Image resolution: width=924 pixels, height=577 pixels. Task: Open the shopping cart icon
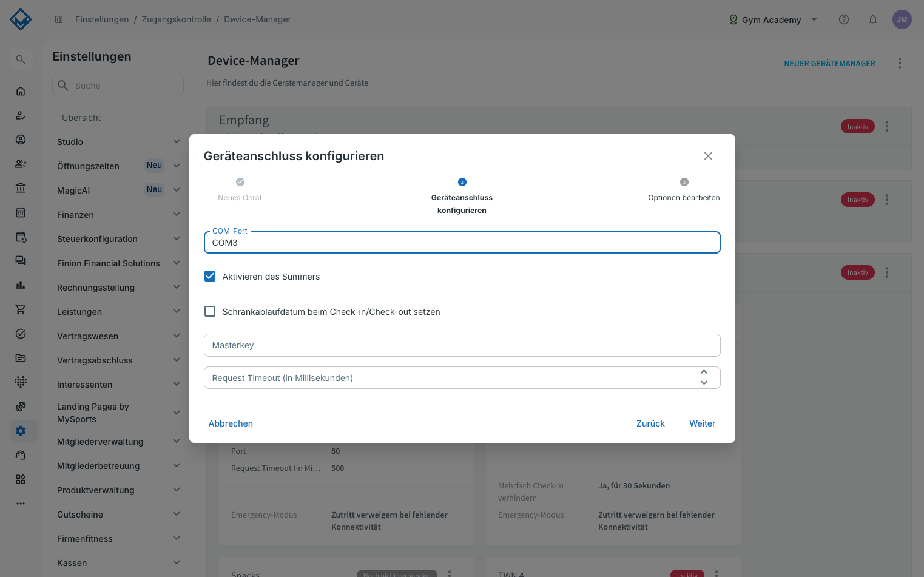[21, 309]
